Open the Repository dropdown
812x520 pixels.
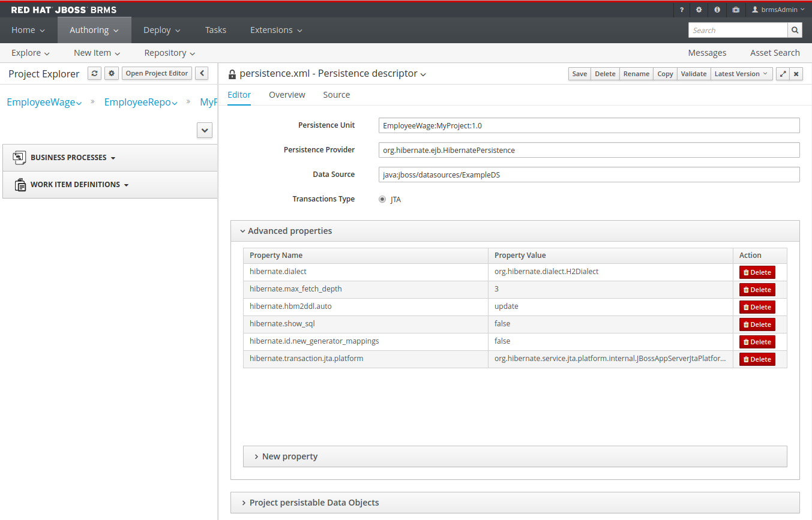pyautogui.click(x=170, y=53)
